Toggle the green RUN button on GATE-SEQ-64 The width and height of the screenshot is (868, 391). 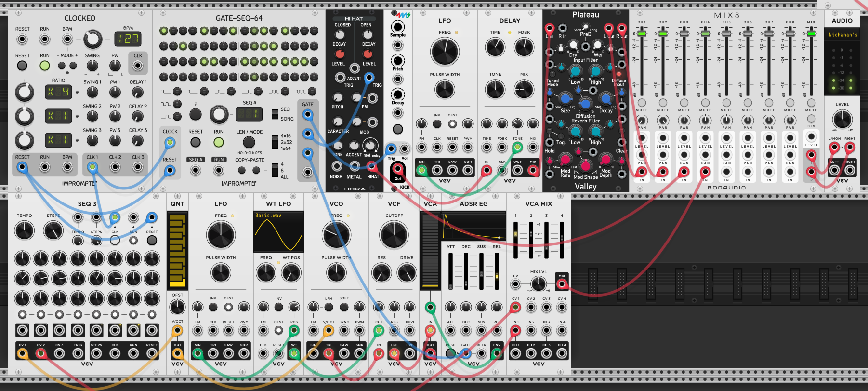pos(219,143)
